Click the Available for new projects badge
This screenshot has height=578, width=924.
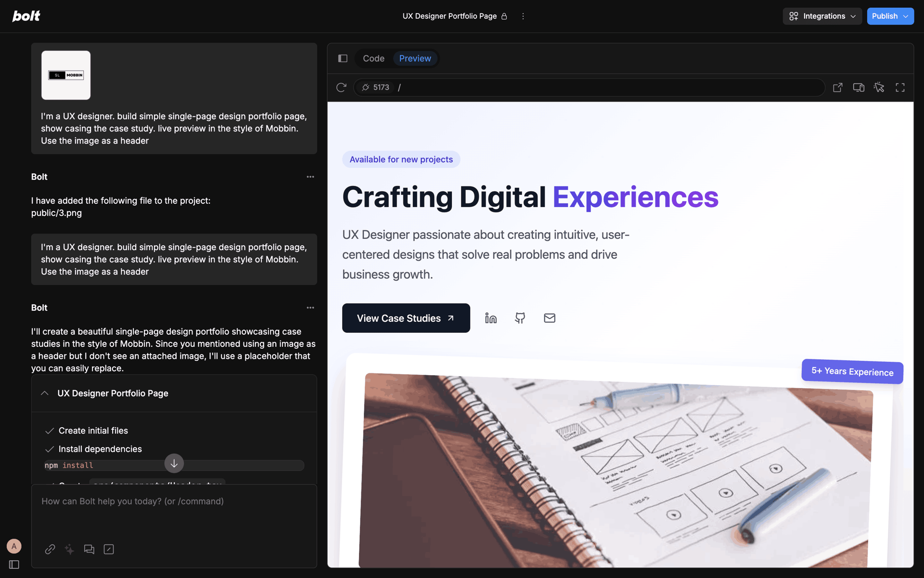401,159
